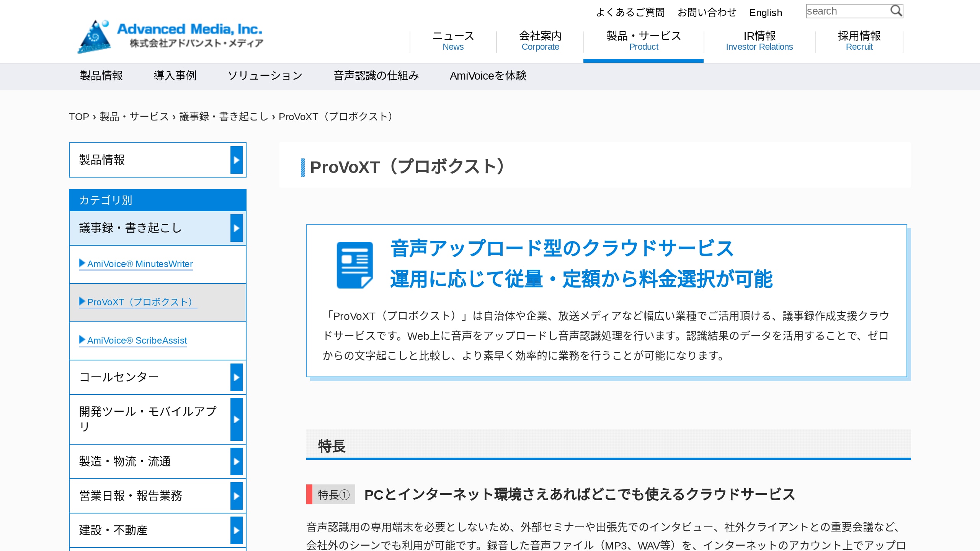The height and width of the screenshot is (551, 980).
Task: Click the ProVoXT（プロボクスト） page heading
Action: (x=410, y=167)
